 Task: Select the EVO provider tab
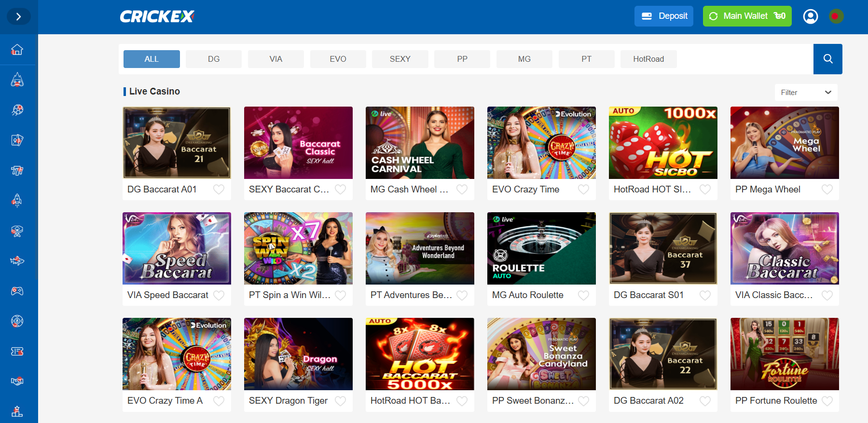coord(338,59)
